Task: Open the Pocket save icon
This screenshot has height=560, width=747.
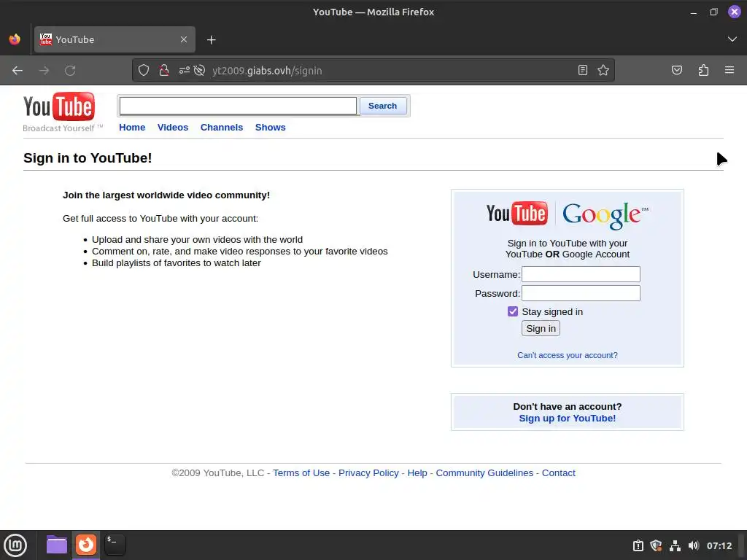Action: 677,71
